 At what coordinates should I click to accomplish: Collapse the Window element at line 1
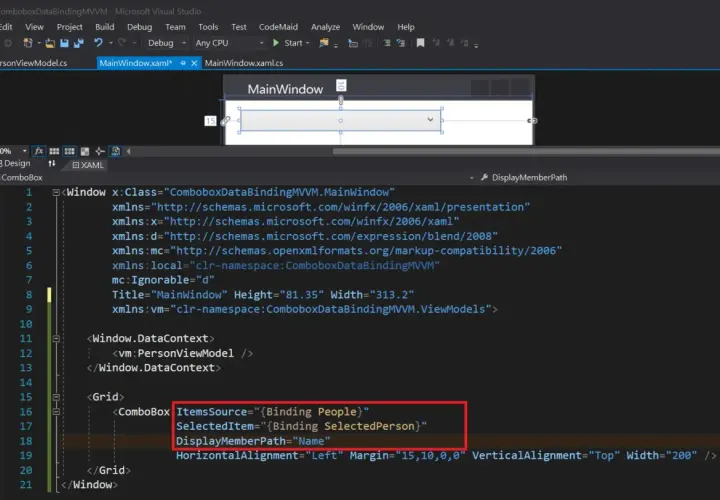point(56,192)
